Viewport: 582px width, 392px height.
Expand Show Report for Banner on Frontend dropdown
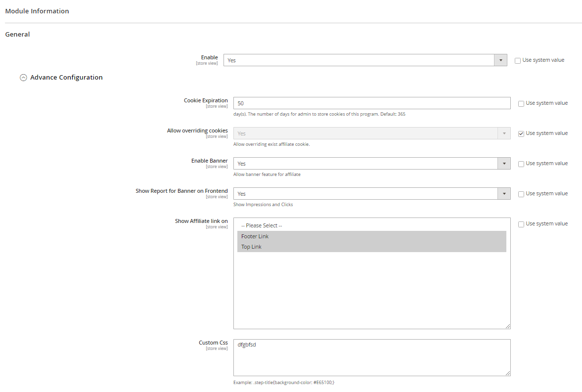pyautogui.click(x=371, y=194)
